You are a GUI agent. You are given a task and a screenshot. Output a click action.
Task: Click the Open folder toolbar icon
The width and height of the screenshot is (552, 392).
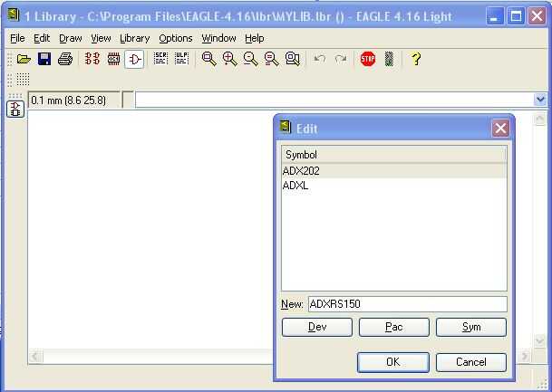pos(24,59)
